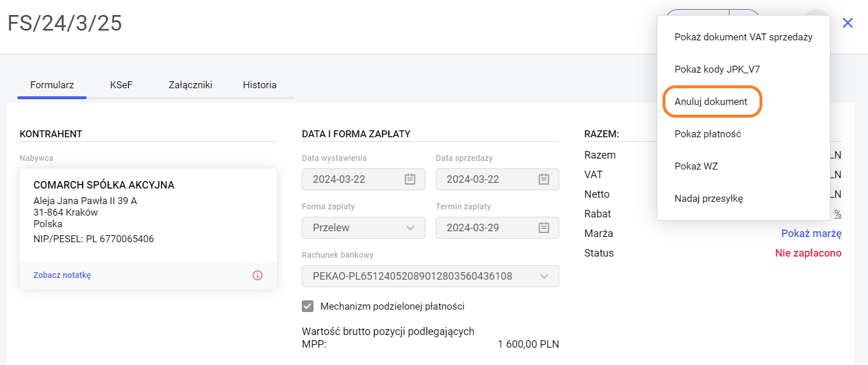
Task: Choose Anuluj dokument from the menu
Action: [x=711, y=101]
